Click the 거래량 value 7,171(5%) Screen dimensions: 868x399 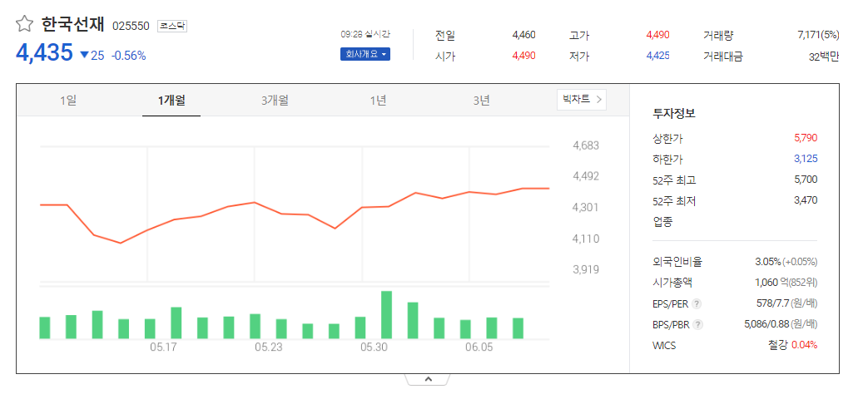coord(818,36)
